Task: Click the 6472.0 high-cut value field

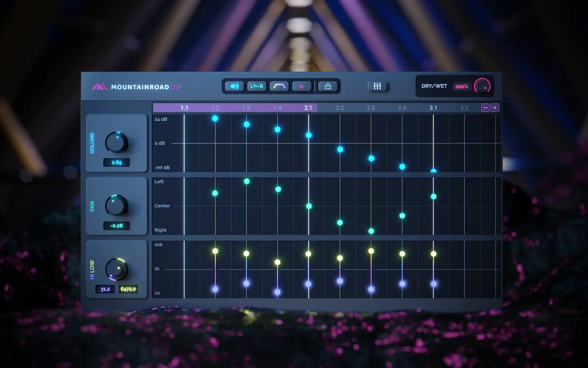Action: pyautogui.click(x=129, y=289)
